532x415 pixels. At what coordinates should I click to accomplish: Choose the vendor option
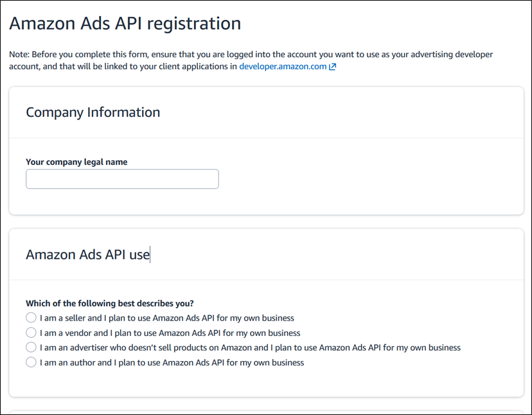[x=31, y=332]
